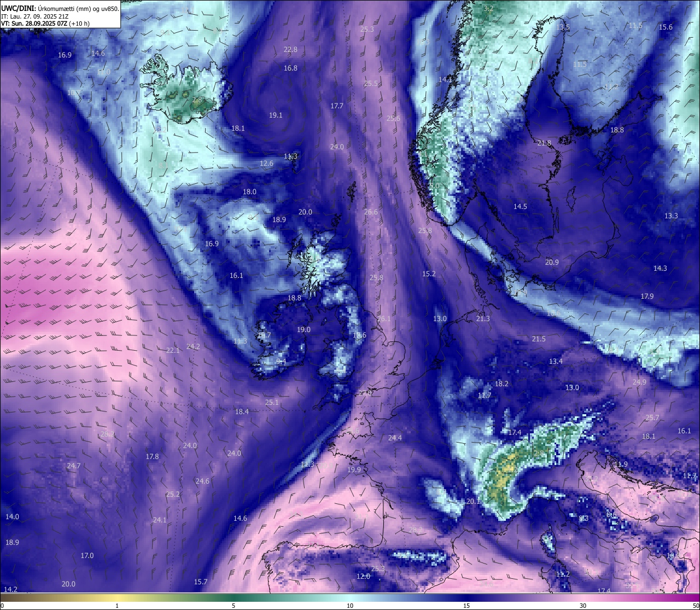Select the 20.9 value over the Baltic
This screenshot has width=700, height=610.
(x=552, y=262)
